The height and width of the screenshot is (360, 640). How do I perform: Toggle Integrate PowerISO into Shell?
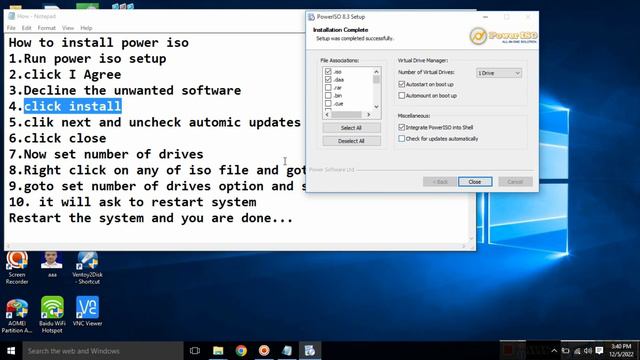[x=402, y=127]
